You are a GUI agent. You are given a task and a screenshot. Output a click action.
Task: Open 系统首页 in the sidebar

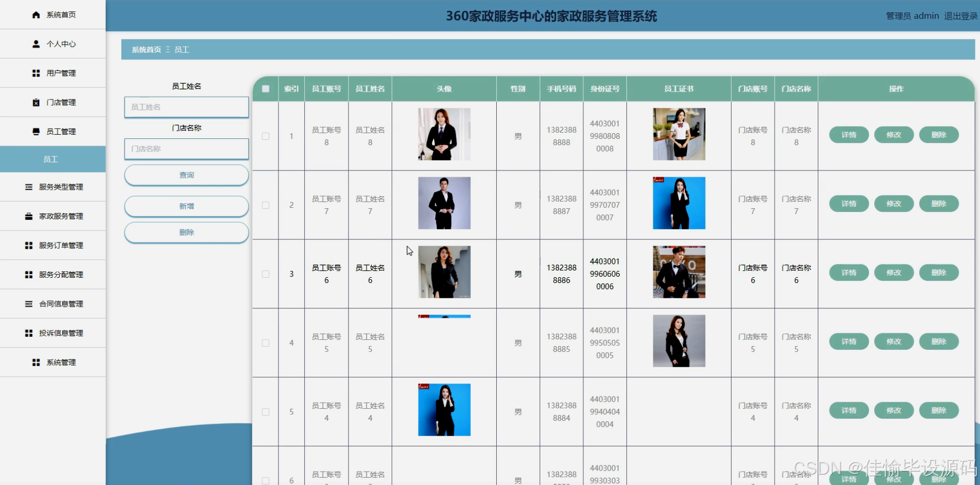tap(53, 15)
